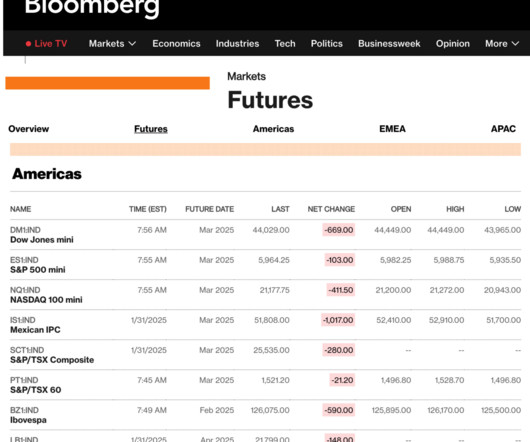Switch to the Overview tab
The width and height of the screenshot is (530, 442).
tap(29, 129)
